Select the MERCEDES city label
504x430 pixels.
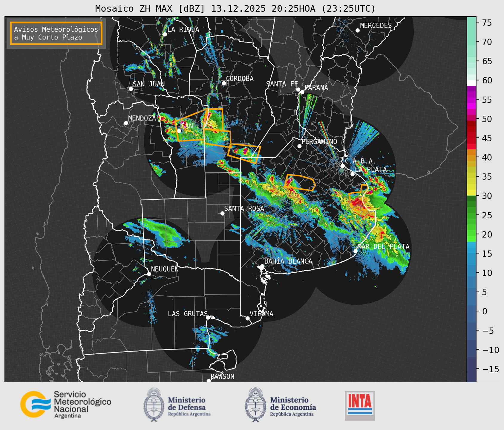point(376,26)
